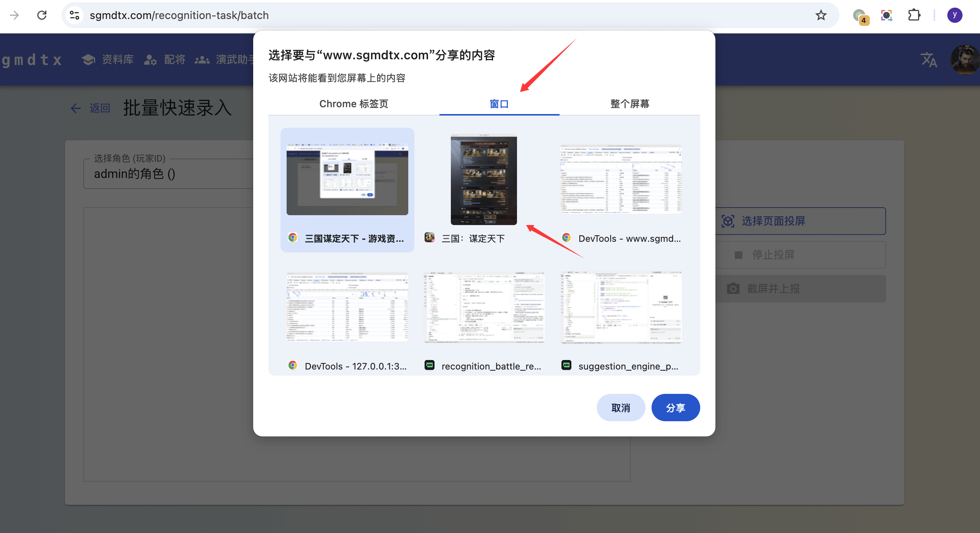
Task: Bookmark this page with the star icon
Action: coord(821,15)
